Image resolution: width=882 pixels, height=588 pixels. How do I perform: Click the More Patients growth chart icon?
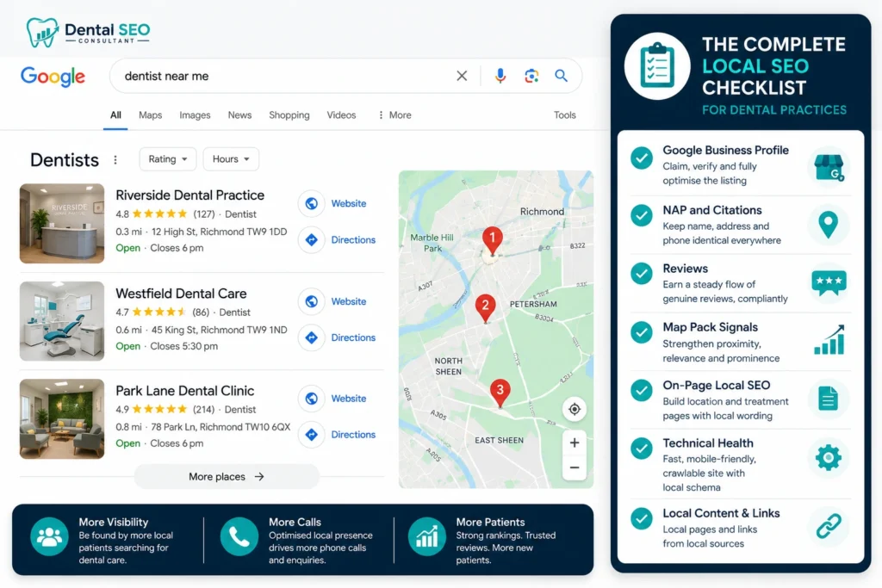pyautogui.click(x=427, y=537)
